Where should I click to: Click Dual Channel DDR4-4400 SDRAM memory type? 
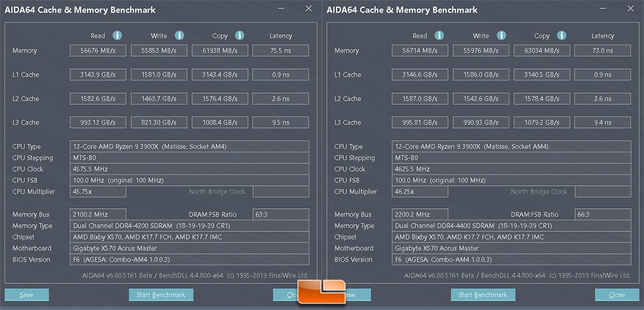511,226
